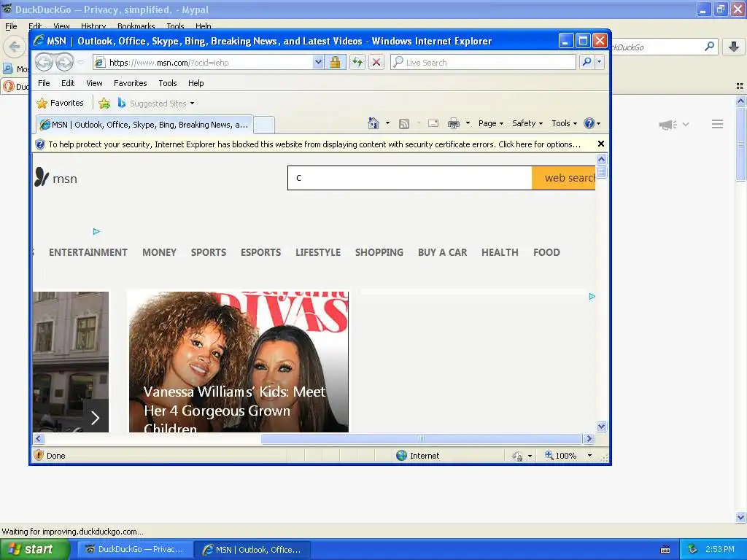Click the security shield icon in status bar
The width and height of the screenshot is (747, 560).
click(39, 455)
